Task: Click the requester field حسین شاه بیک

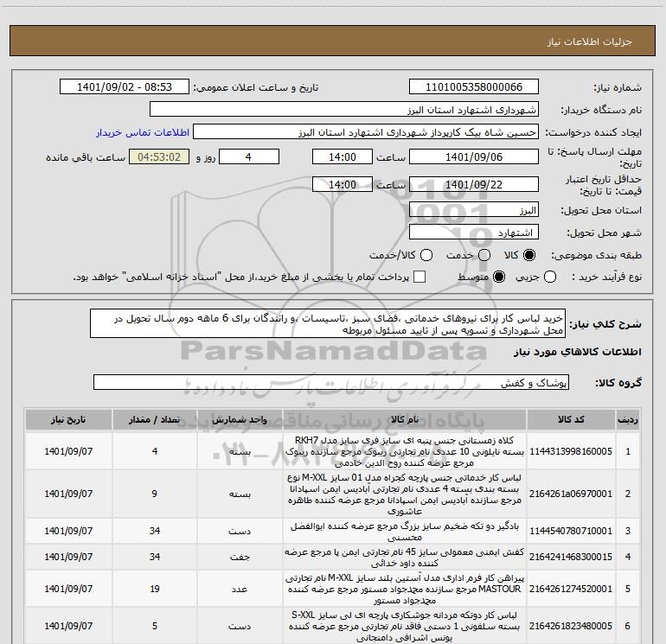Action: [x=365, y=132]
